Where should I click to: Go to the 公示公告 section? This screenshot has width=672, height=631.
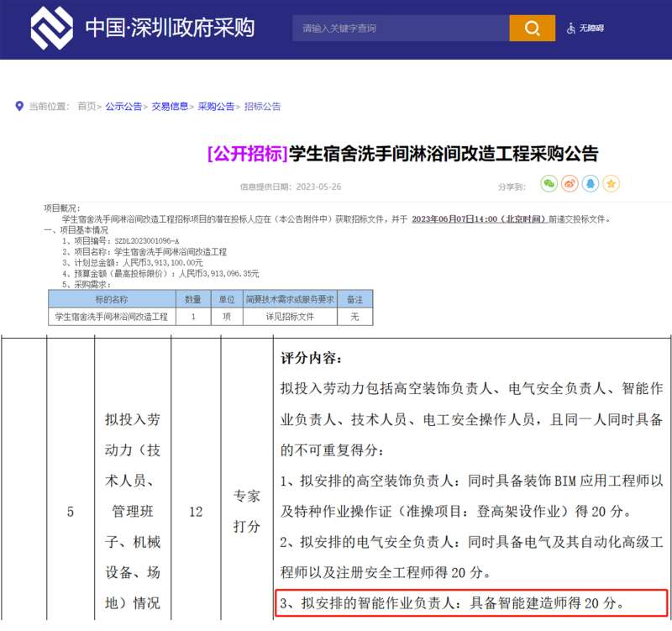pyautogui.click(x=123, y=106)
